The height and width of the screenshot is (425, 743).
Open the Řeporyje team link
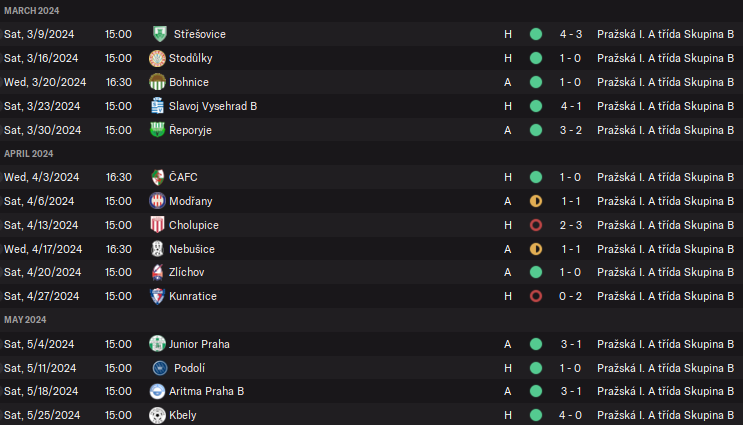coord(190,130)
